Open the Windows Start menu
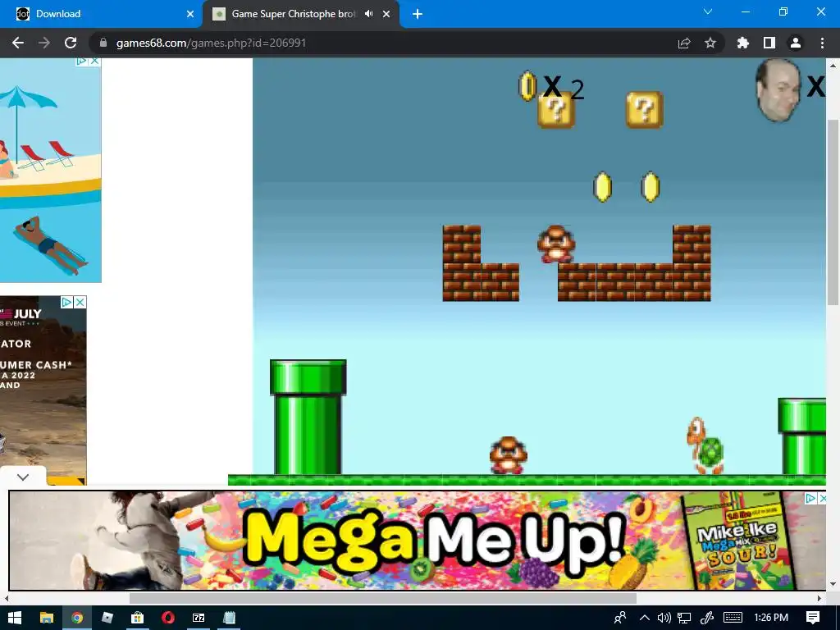The width and height of the screenshot is (840, 630). (15, 618)
